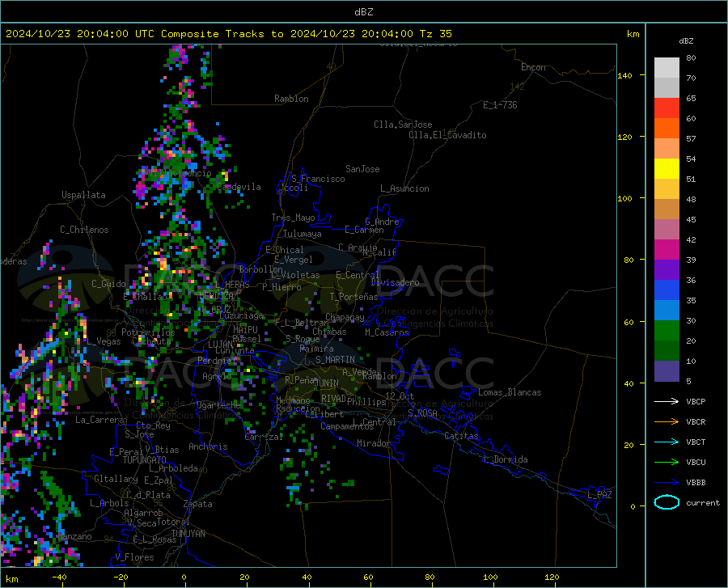Select the bright green 20-30 dBZ swatch

point(667,331)
